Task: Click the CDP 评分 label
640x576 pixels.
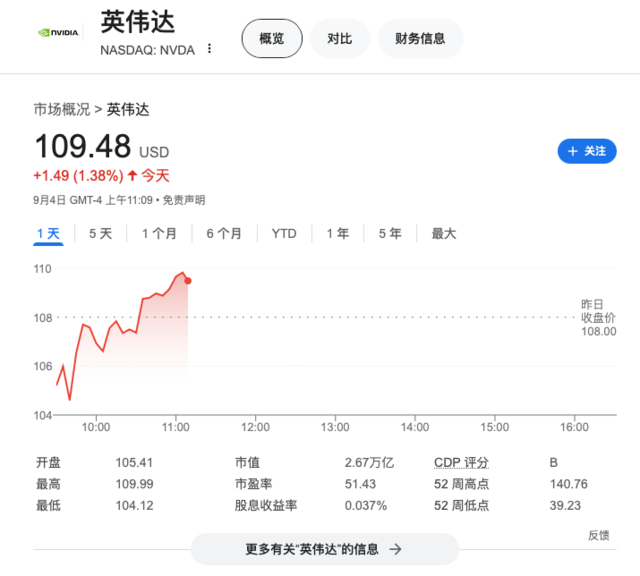Action: click(x=461, y=463)
